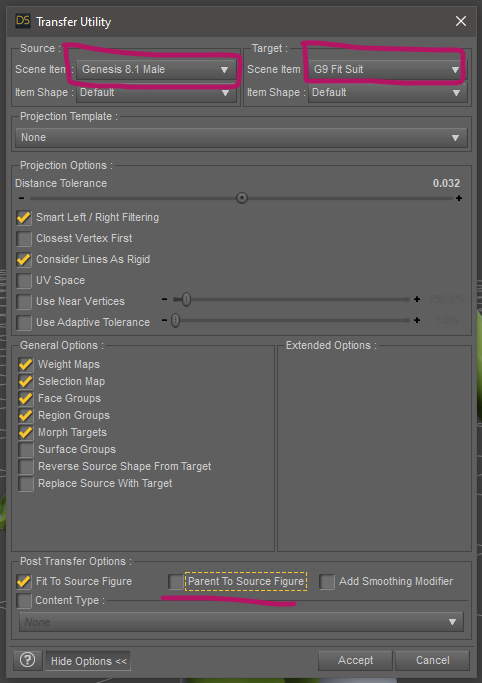Click the Distance Tolerance value 0.032
The height and width of the screenshot is (683, 482).
pos(446,183)
